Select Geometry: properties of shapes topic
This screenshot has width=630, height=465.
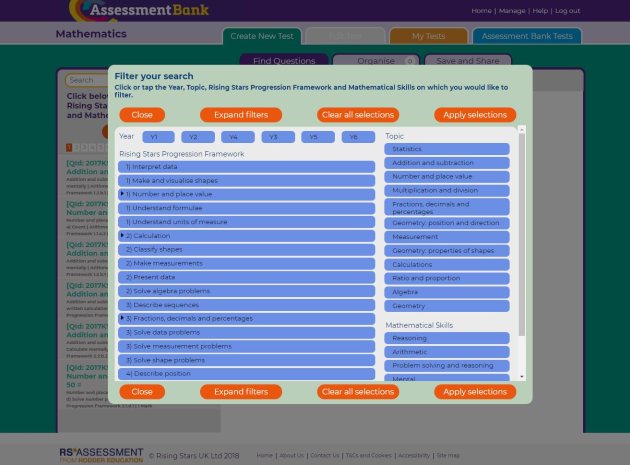coord(447,251)
